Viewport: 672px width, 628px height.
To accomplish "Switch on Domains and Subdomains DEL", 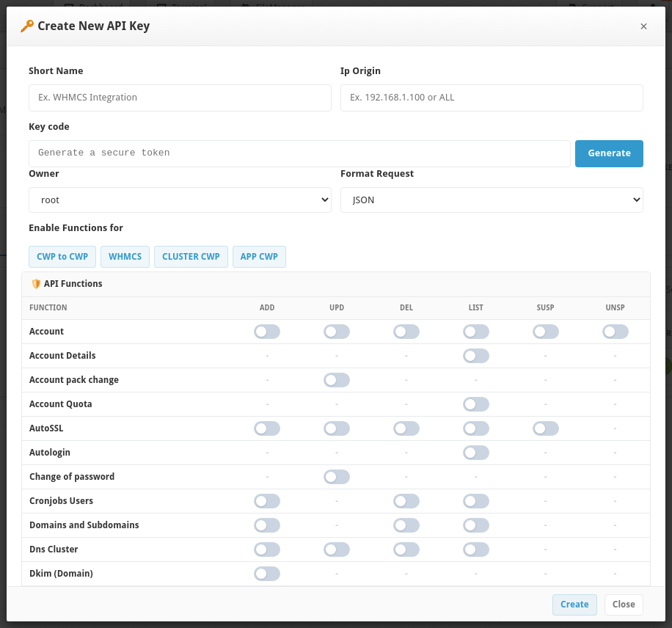I will click(x=406, y=525).
